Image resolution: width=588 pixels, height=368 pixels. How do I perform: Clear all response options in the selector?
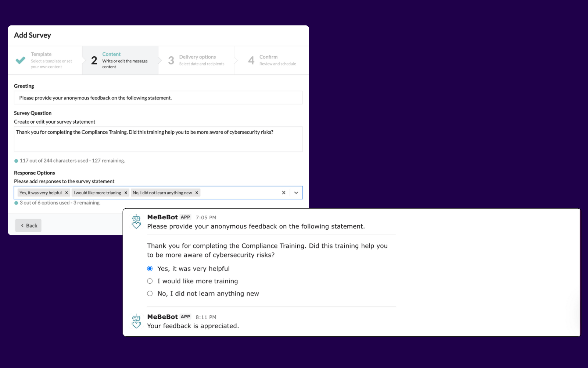coord(284,193)
